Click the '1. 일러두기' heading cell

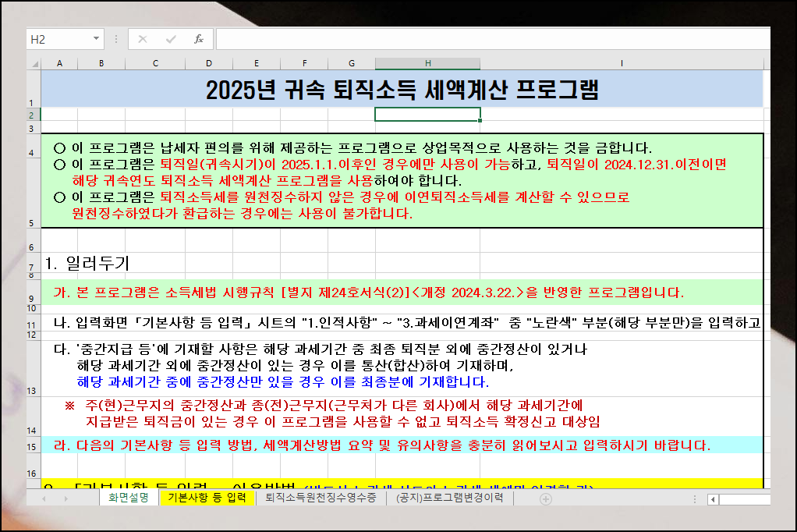click(x=87, y=264)
